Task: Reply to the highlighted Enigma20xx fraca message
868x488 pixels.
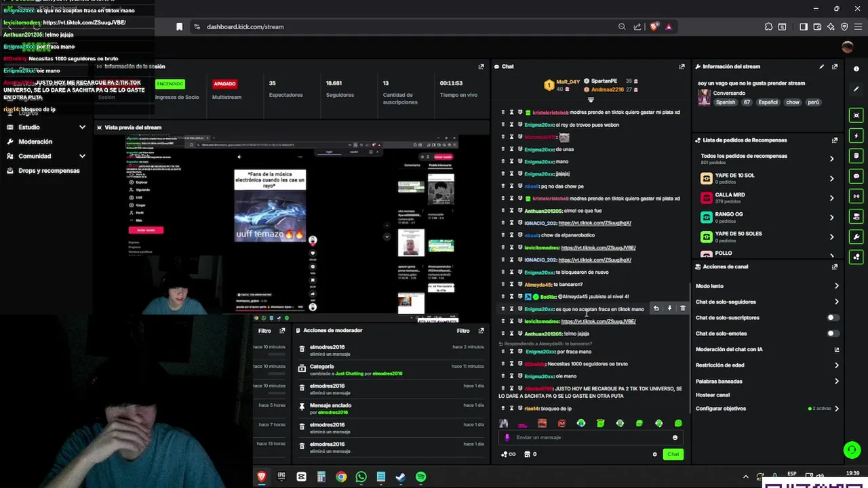Action: pos(656,308)
